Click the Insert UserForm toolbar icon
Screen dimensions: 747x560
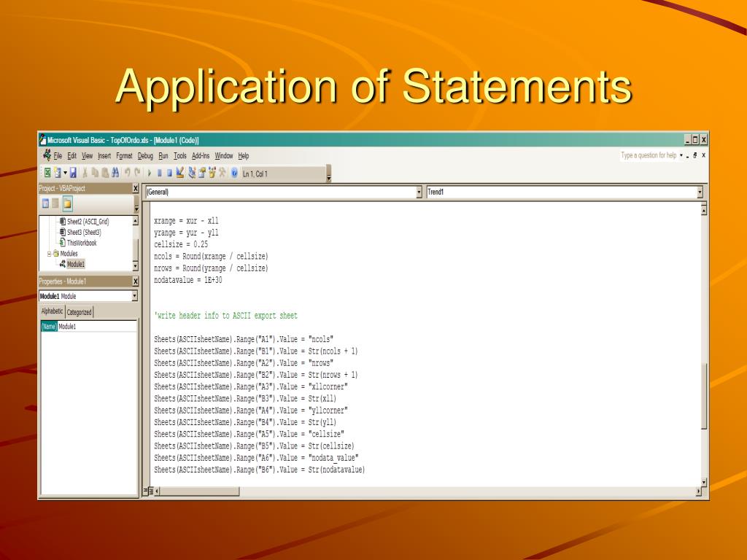point(58,173)
